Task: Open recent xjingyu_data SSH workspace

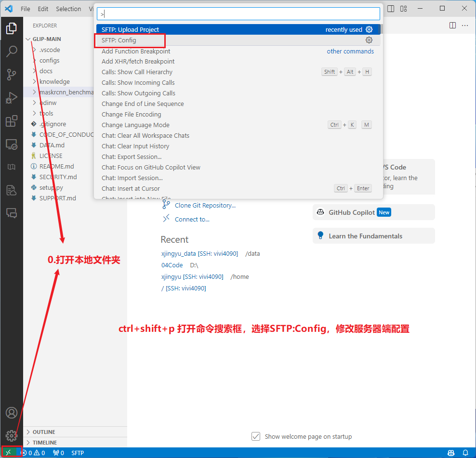Action: coord(199,254)
